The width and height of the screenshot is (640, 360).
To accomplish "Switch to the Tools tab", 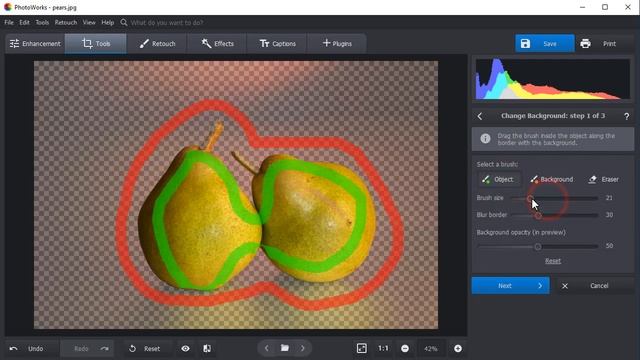I will tap(96, 44).
